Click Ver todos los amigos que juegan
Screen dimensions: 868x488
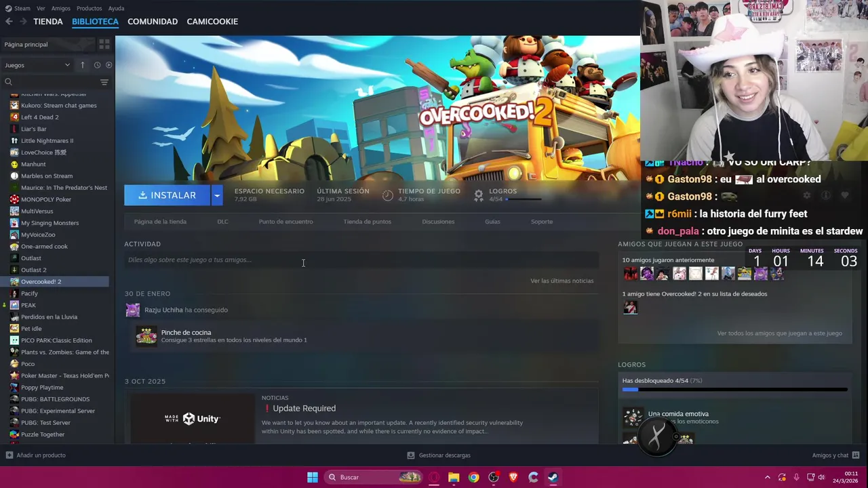tap(780, 333)
